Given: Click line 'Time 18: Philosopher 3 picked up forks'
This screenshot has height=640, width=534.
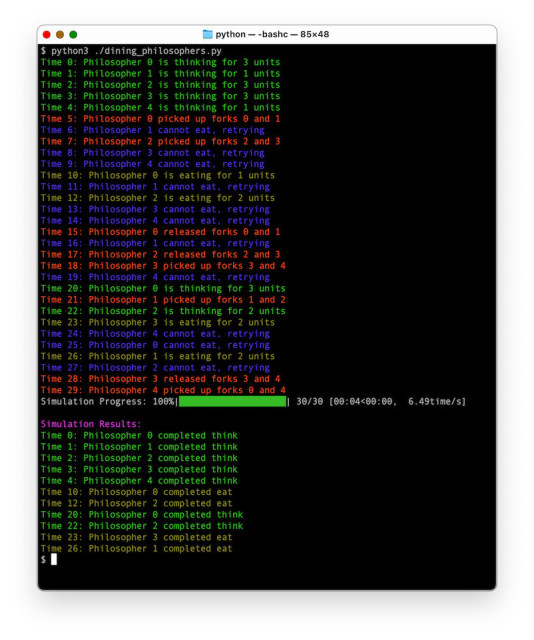Looking at the screenshot, I should (163, 266).
